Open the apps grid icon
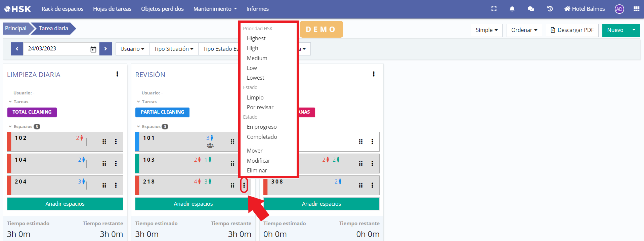 click(636, 9)
